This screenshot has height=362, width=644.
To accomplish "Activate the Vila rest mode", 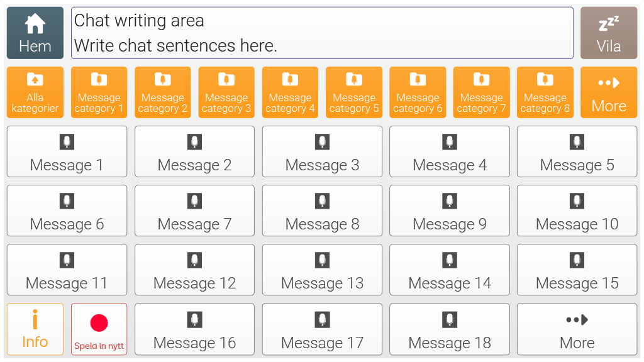I will (x=608, y=33).
